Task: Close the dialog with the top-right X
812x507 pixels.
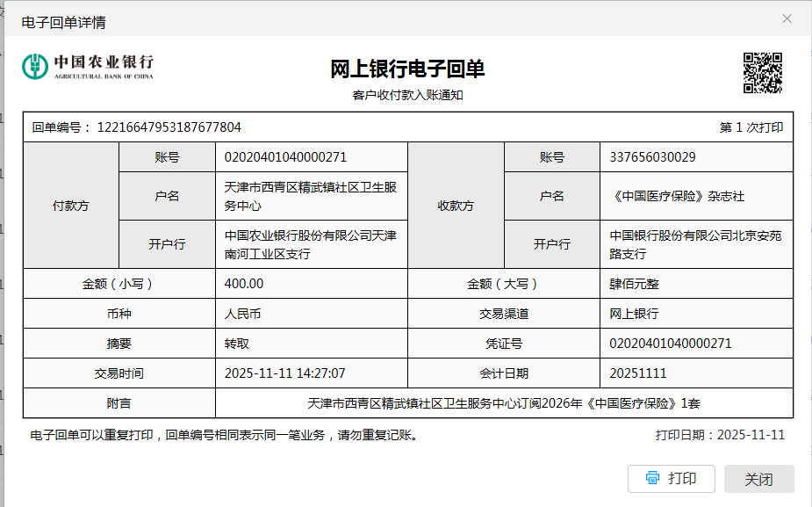Action: click(787, 18)
